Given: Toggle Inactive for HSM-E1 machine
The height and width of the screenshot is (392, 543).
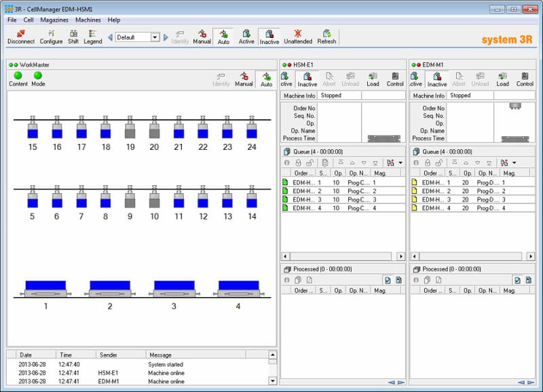Looking at the screenshot, I should [x=307, y=79].
